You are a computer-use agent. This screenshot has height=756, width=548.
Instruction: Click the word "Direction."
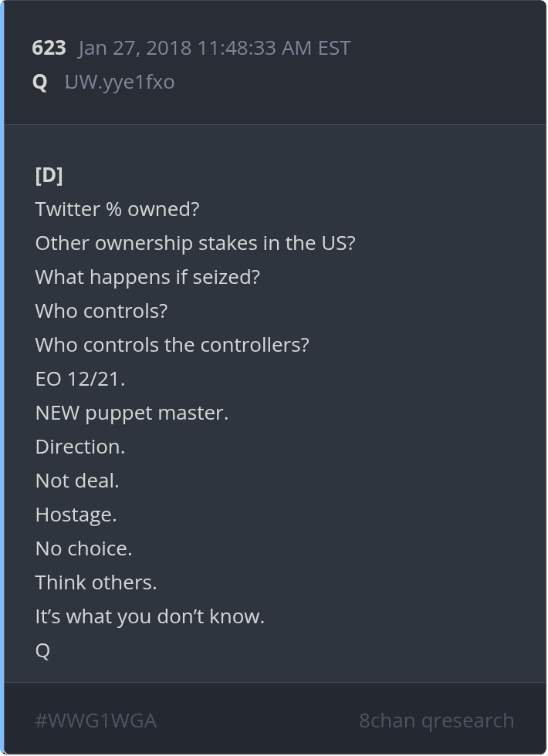tap(80, 447)
